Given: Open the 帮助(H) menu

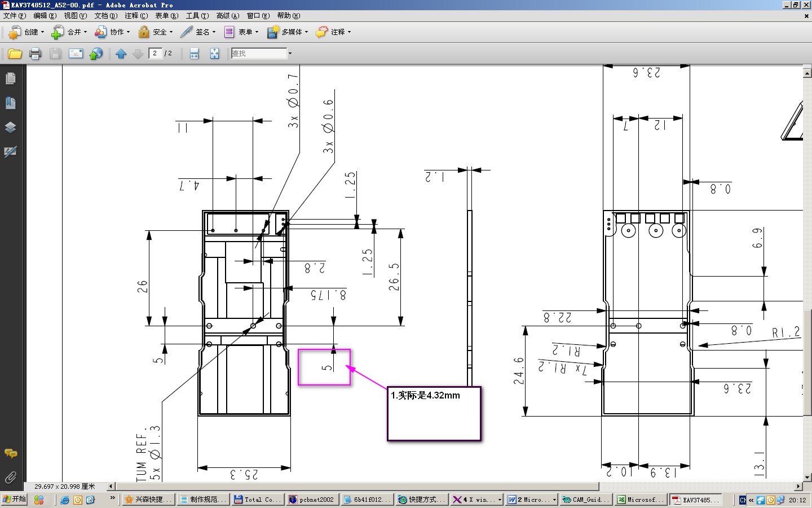Looking at the screenshot, I should (x=289, y=16).
